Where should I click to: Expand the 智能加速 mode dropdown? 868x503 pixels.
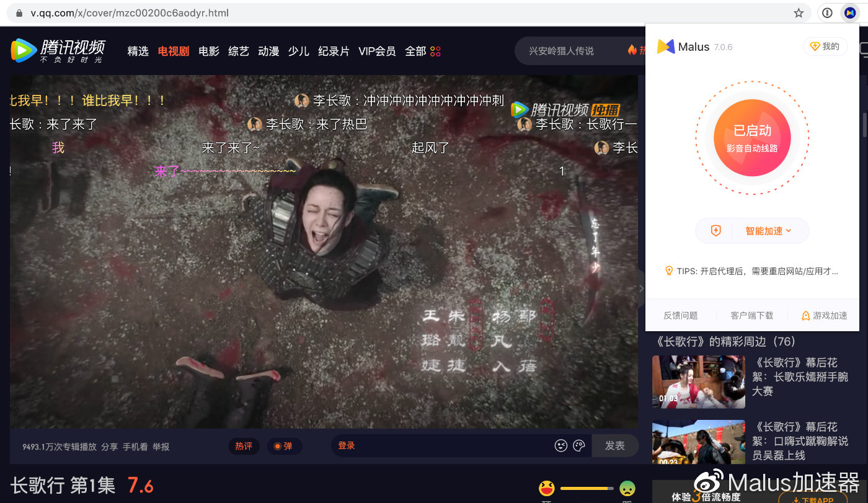pos(769,231)
